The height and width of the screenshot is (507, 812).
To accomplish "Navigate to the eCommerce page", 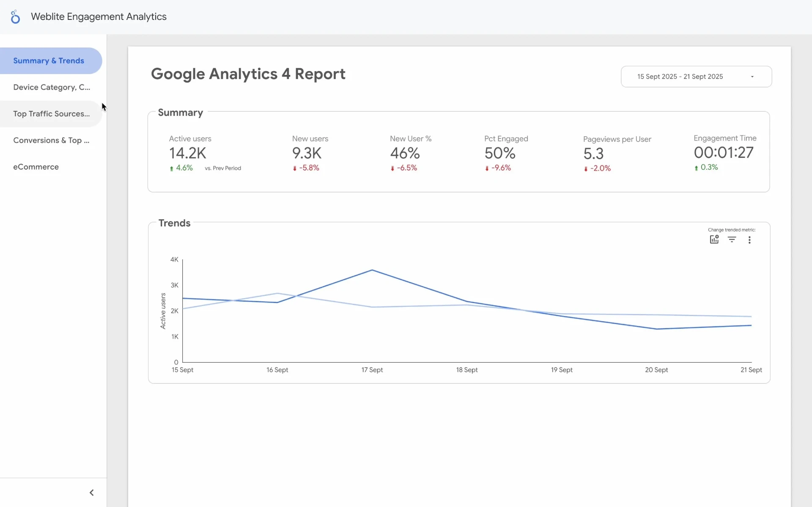I will pyautogui.click(x=36, y=167).
